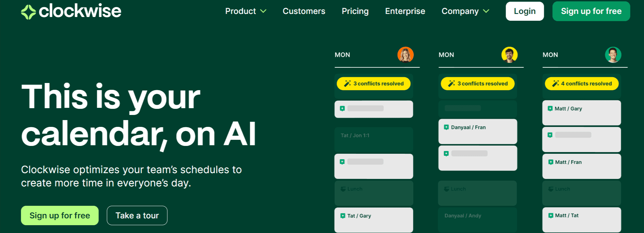Click the Lunch icon in the third column
The height and width of the screenshot is (233, 644).
click(551, 189)
